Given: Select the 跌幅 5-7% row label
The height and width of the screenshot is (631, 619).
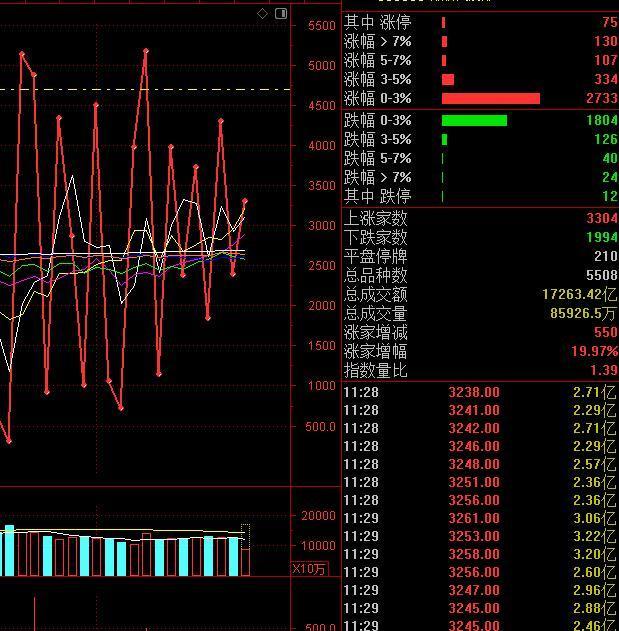Looking at the screenshot, I should click(x=378, y=158).
